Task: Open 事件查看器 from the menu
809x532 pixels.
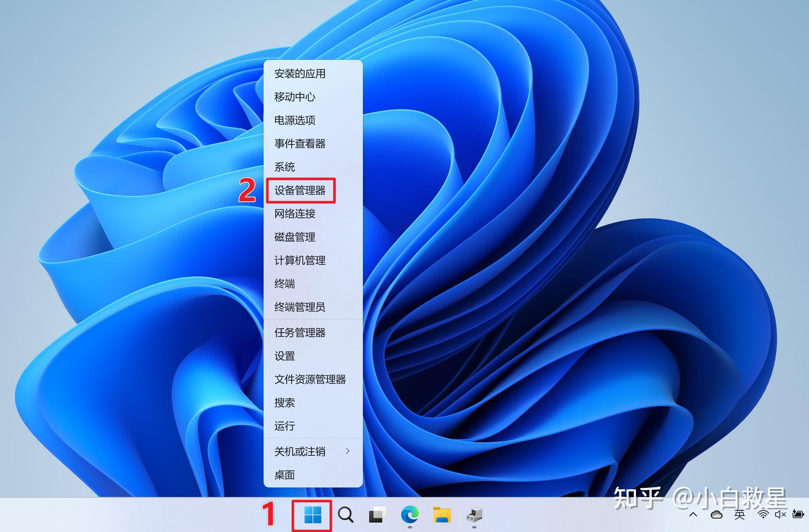Action: tap(300, 144)
